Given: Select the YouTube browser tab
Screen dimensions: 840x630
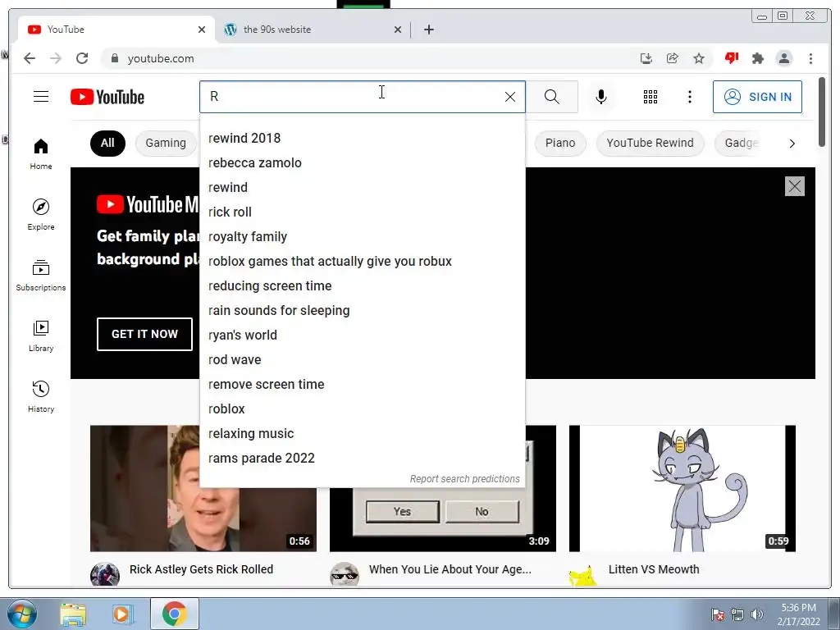Looking at the screenshot, I should click(116, 30).
